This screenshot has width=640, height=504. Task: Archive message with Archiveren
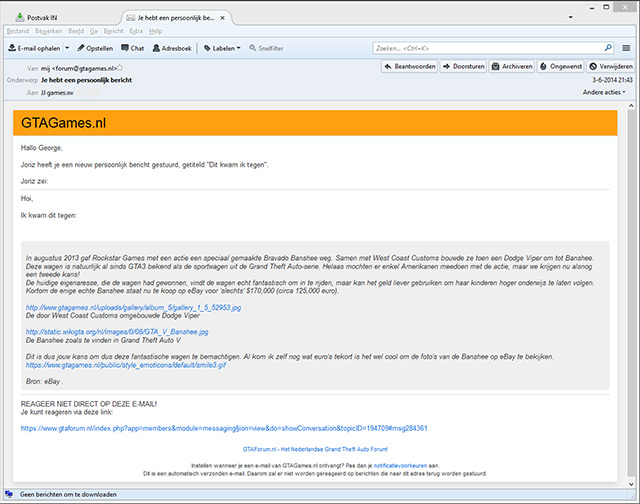512,66
